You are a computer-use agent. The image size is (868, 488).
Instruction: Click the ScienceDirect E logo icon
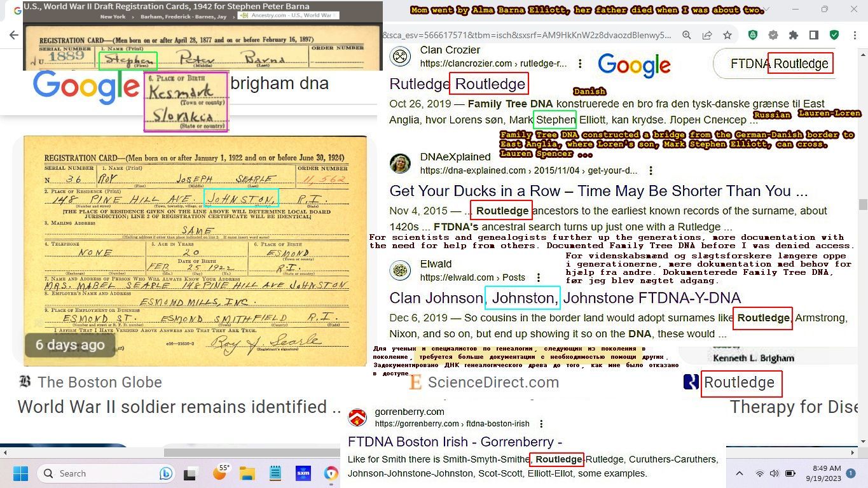pyautogui.click(x=416, y=382)
